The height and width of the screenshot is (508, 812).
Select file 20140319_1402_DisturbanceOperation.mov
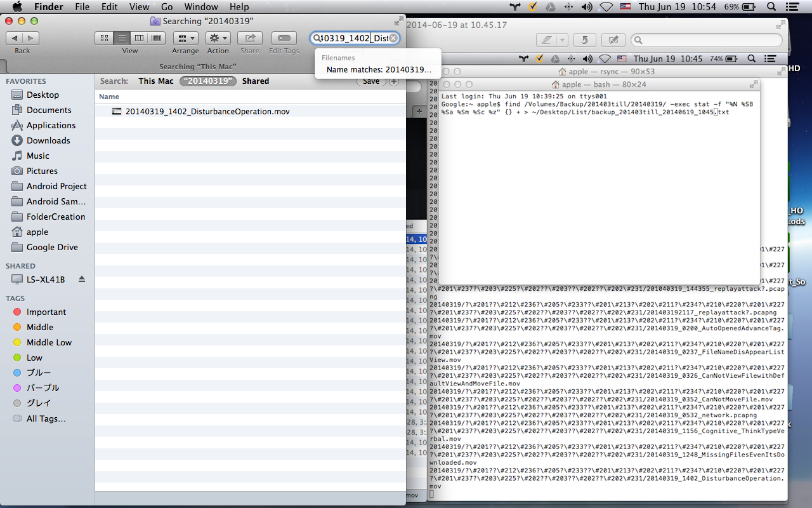(207, 111)
